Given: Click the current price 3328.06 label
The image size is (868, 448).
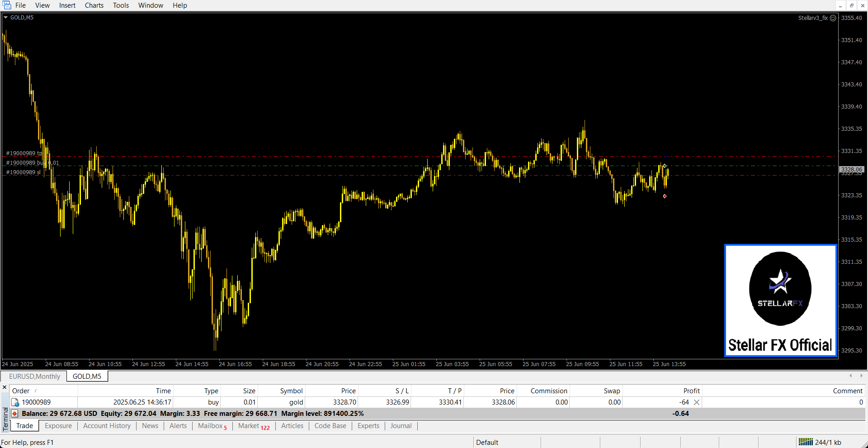Looking at the screenshot, I should tap(851, 170).
